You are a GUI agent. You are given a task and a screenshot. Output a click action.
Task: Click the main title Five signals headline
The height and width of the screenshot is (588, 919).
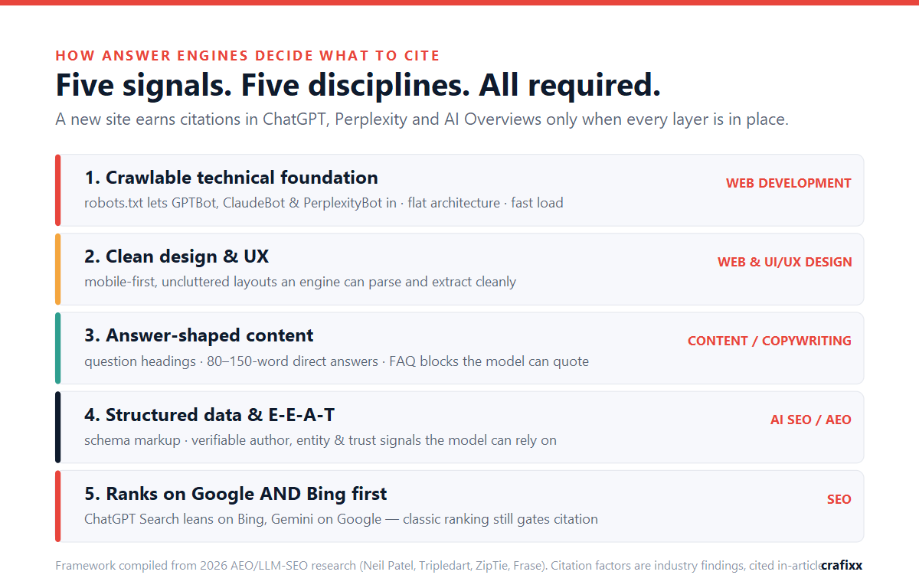(358, 85)
